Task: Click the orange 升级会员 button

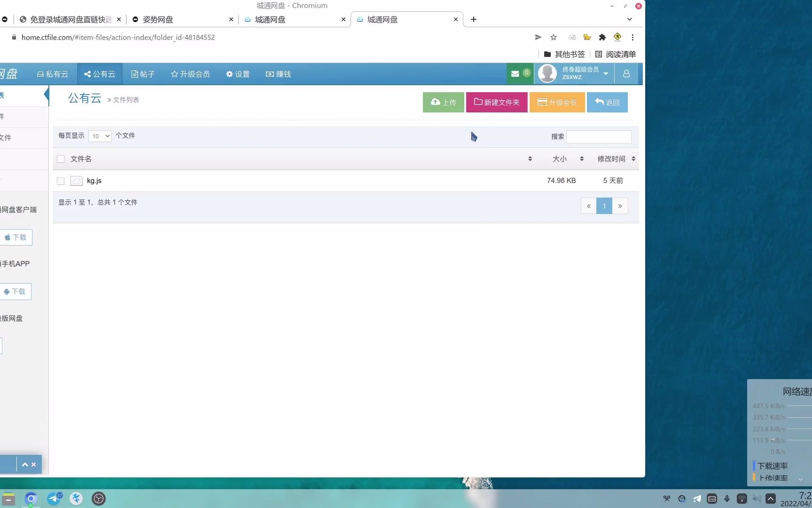Action: click(x=557, y=102)
